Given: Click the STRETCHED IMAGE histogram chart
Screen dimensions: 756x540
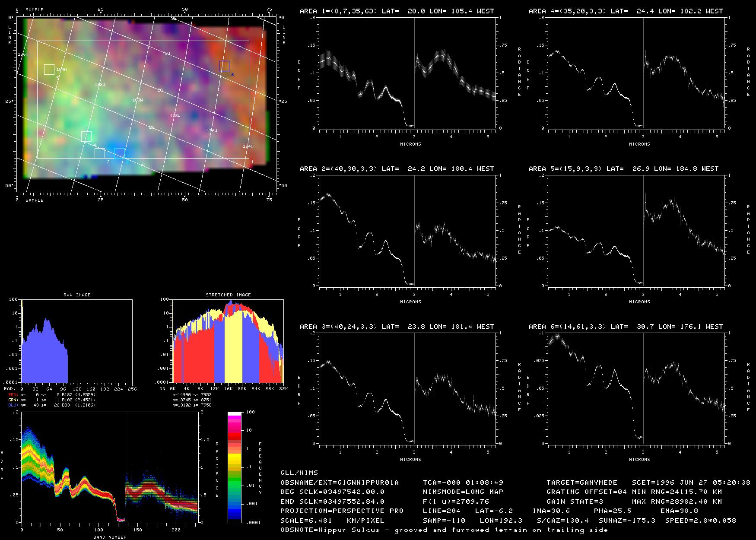Looking at the screenshot, I should 228,341.
